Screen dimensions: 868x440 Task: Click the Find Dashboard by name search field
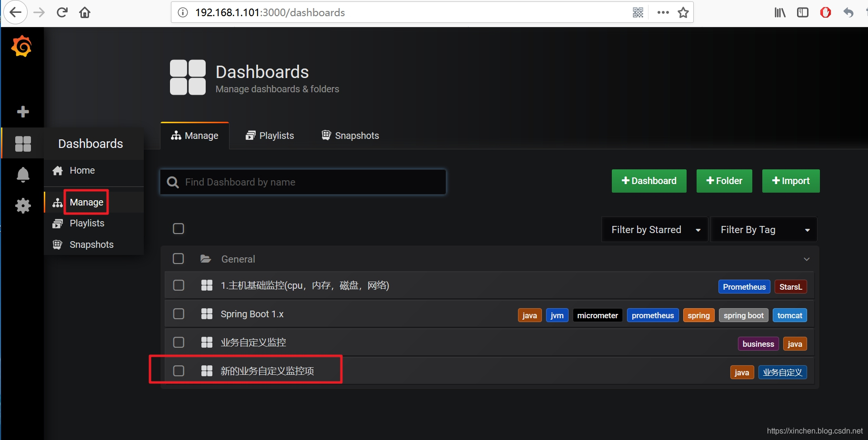tap(303, 182)
